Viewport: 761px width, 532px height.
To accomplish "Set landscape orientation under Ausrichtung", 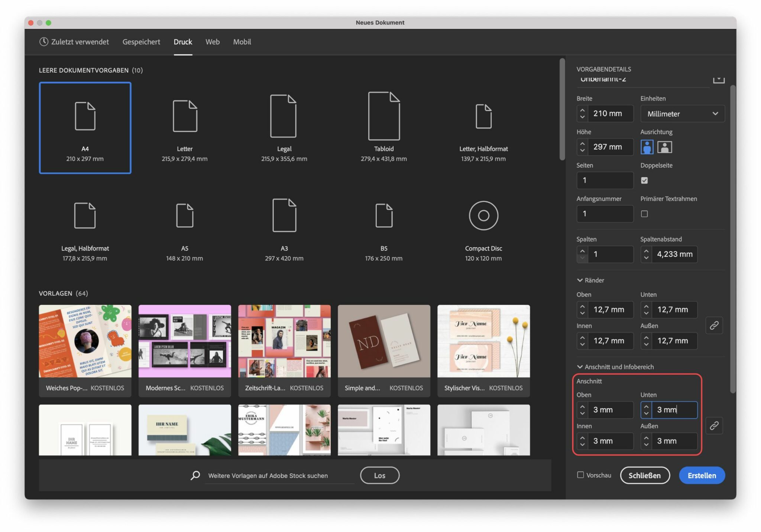I will click(665, 147).
